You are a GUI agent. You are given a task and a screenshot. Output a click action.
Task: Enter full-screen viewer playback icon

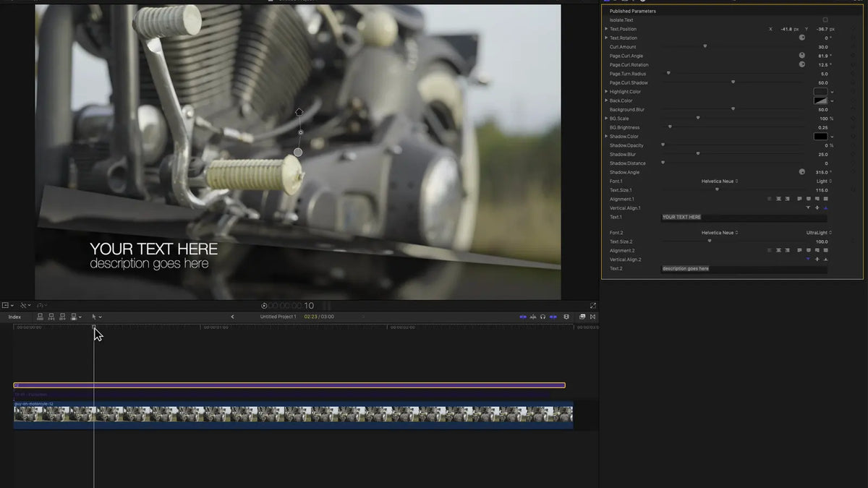coord(593,306)
